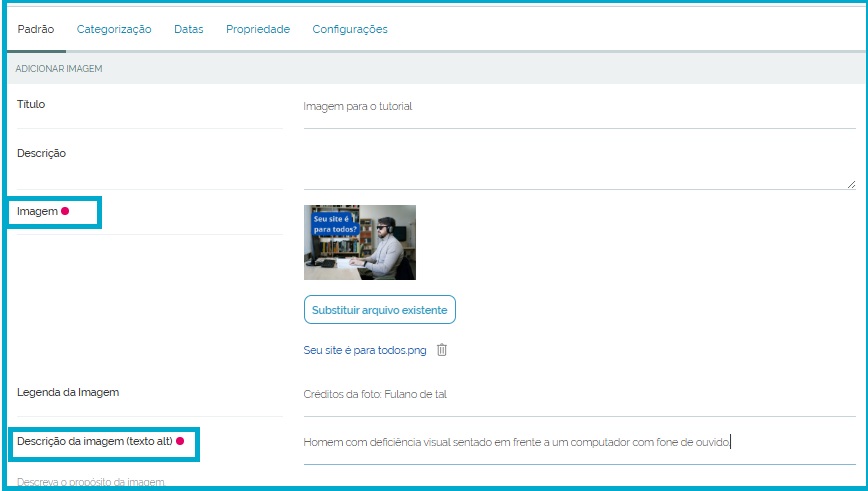
Task: Open the Configurações tab
Action: tap(350, 29)
